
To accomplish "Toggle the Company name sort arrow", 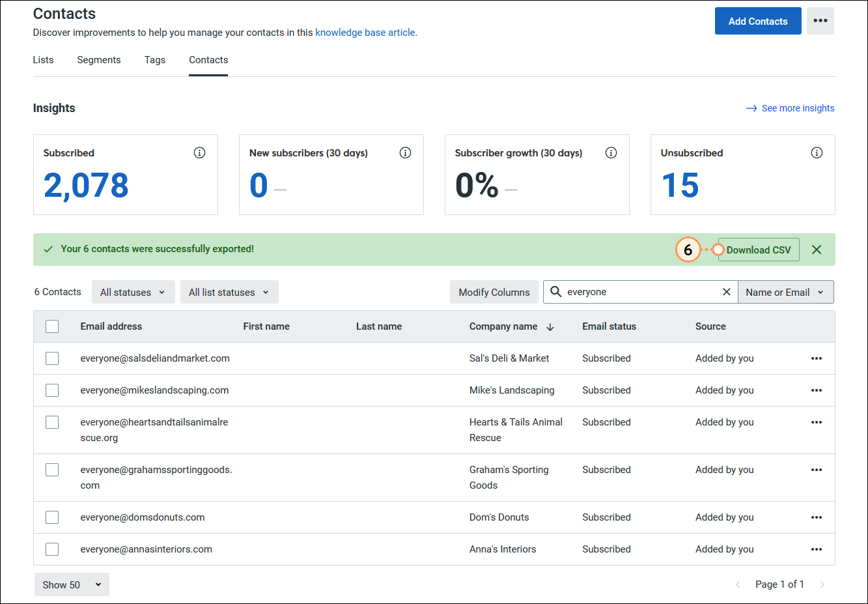I will pyautogui.click(x=550, y=327).
